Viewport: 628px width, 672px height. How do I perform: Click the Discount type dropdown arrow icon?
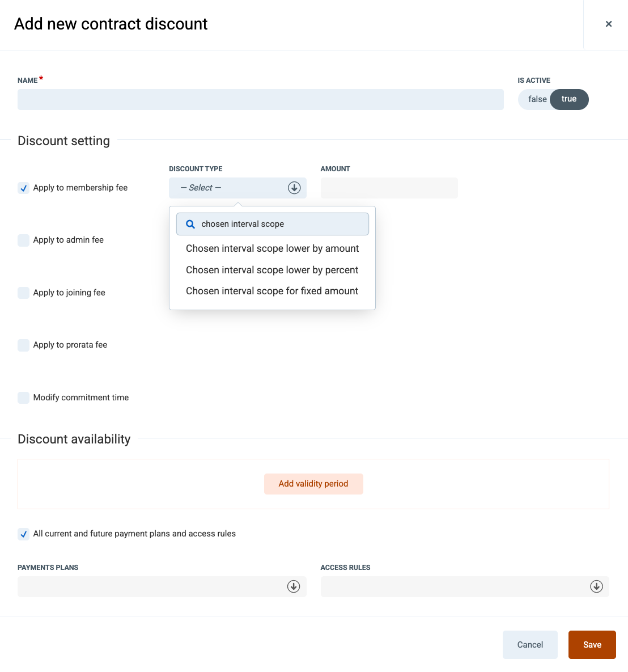pos(294,188)
